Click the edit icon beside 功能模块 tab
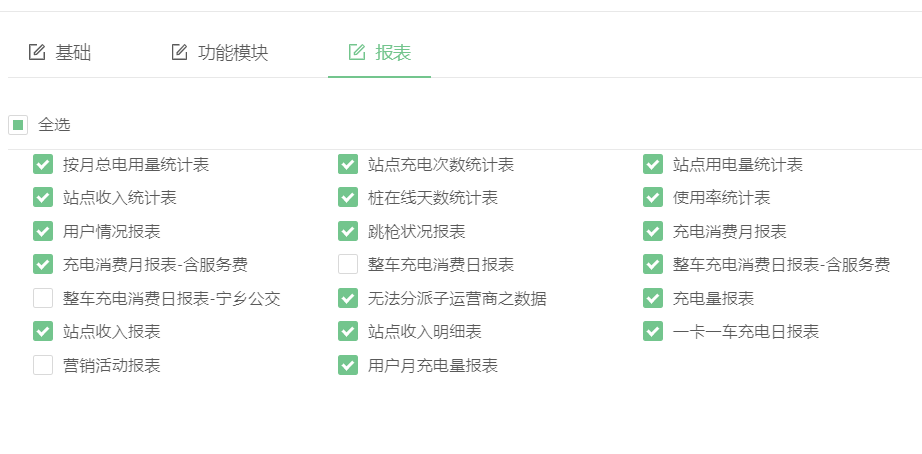The height and width of the screenshot is (454, 922). coord(179,52)
